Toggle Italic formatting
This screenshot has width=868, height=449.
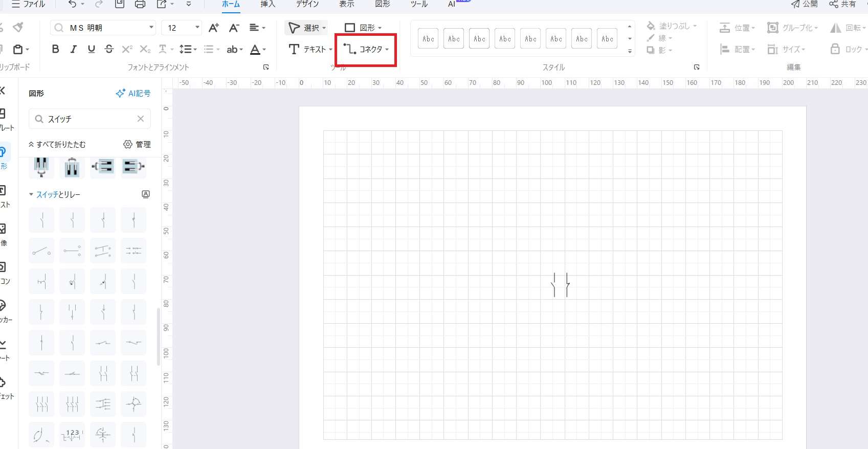[x=74, y=49]
